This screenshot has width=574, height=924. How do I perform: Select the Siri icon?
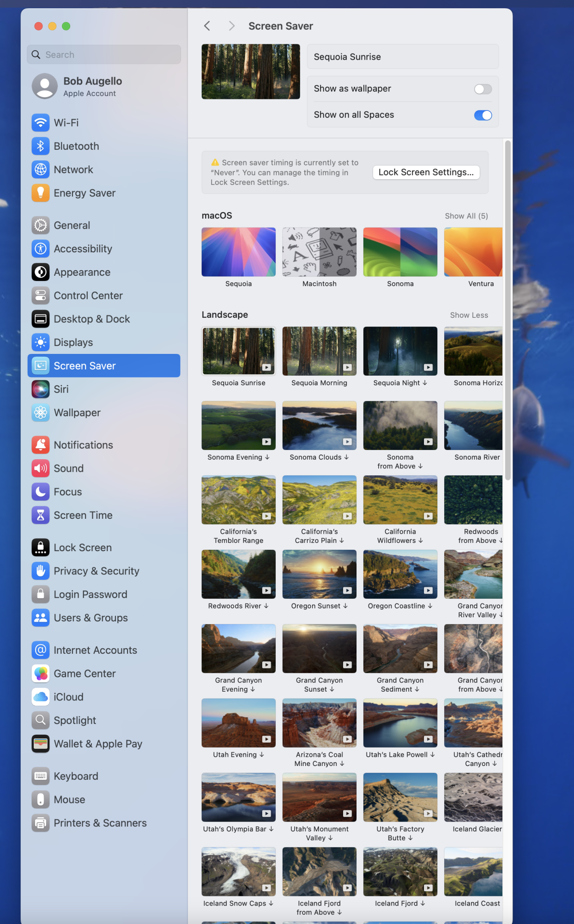[x=41, y=389]
